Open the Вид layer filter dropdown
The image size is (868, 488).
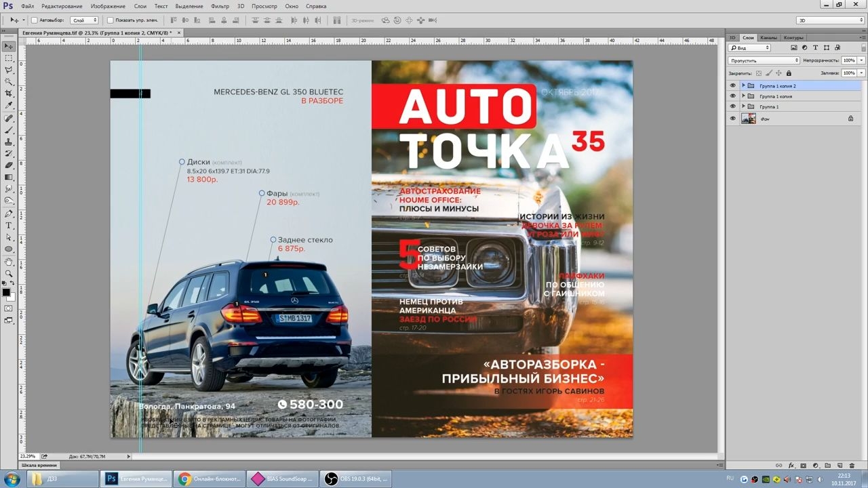point(749,48)
